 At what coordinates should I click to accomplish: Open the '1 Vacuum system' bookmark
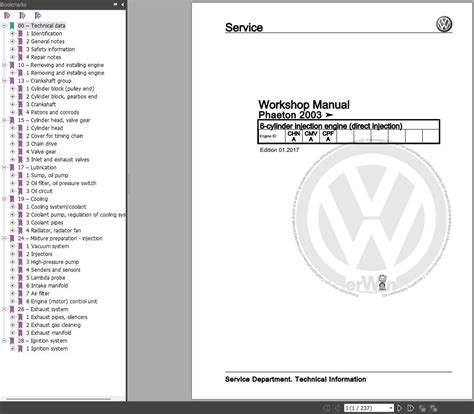pyautogui.click(x=48, y=246)
